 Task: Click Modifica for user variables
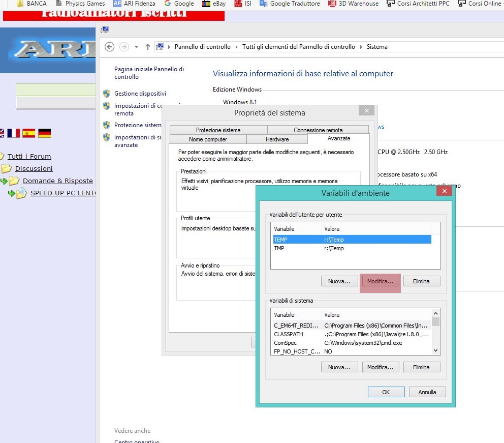(380, 281)
